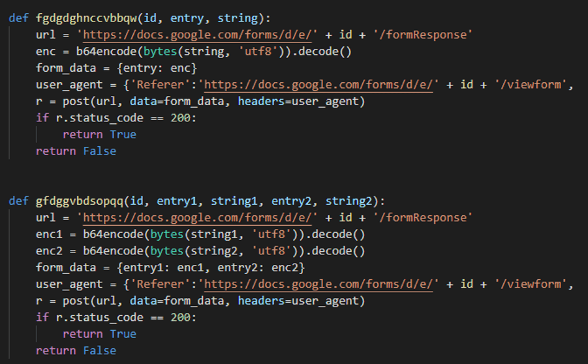588x364 pixels.
Task: Open the url link in second function
Action: [x=197, y=218]
